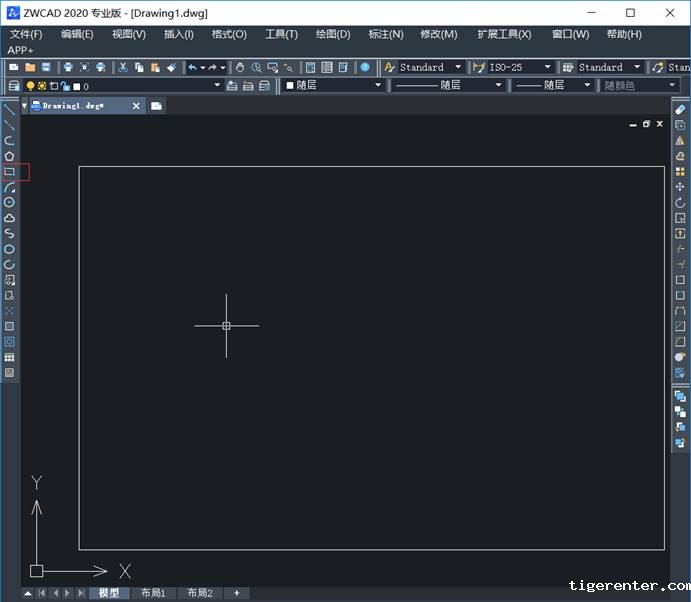Click the add layout plus button
The width and height of the screenshot is (691, 602).
[237, 593]
